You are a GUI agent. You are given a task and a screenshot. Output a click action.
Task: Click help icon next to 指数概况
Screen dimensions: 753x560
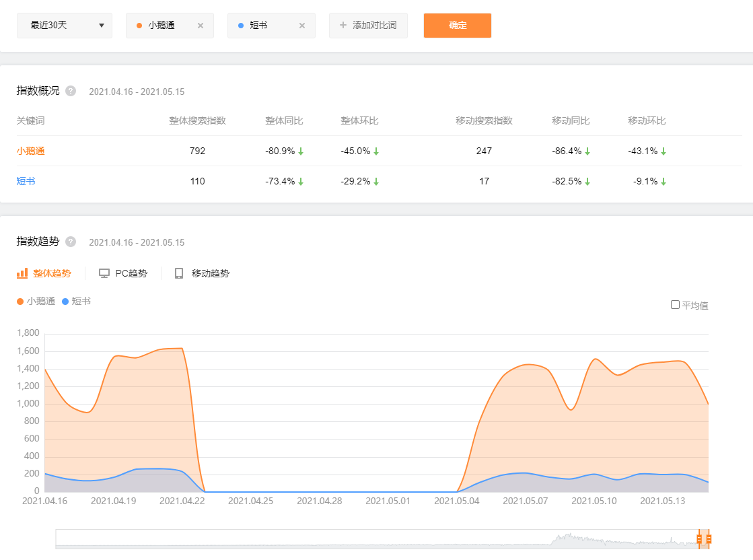[71, 91]
